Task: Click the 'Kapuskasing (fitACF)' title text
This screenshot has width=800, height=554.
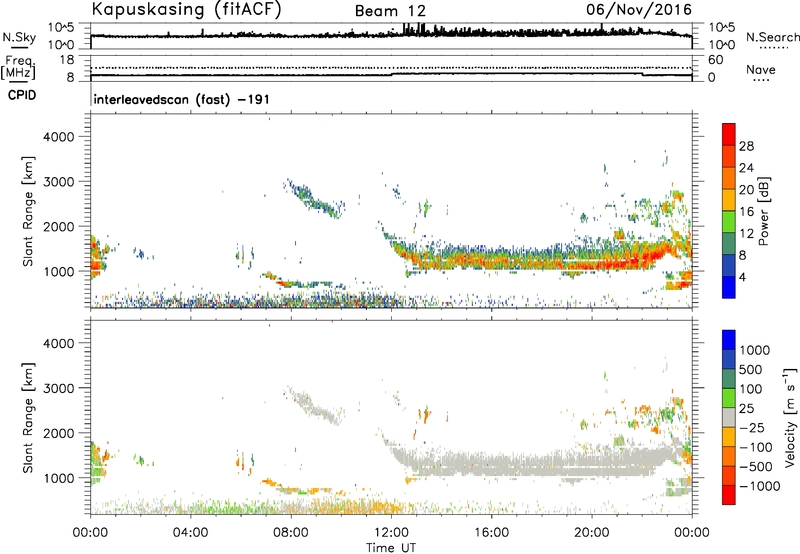Action: coord(186,10)
